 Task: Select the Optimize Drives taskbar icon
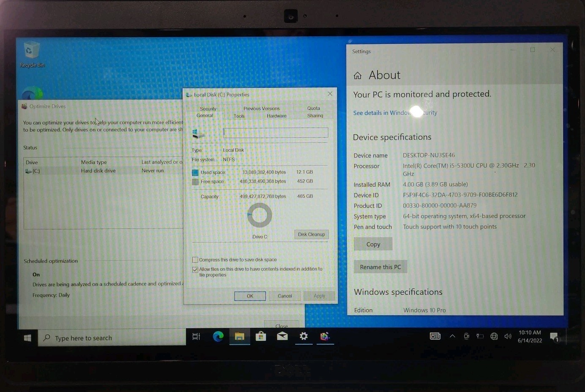click(325, 336)
